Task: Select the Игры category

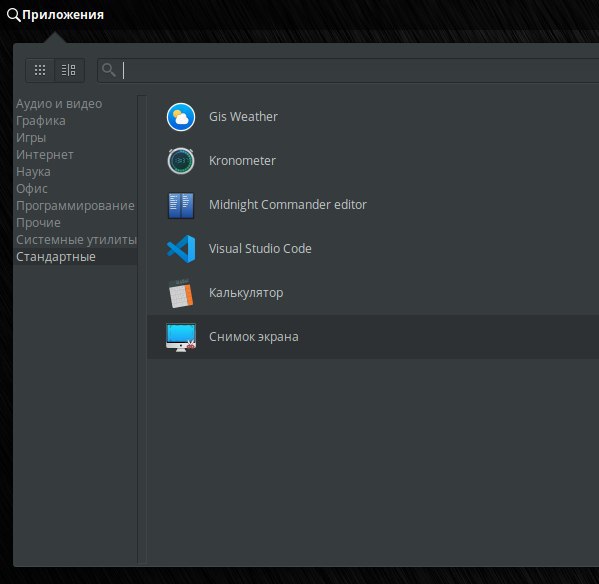Action: pos(31,138)
